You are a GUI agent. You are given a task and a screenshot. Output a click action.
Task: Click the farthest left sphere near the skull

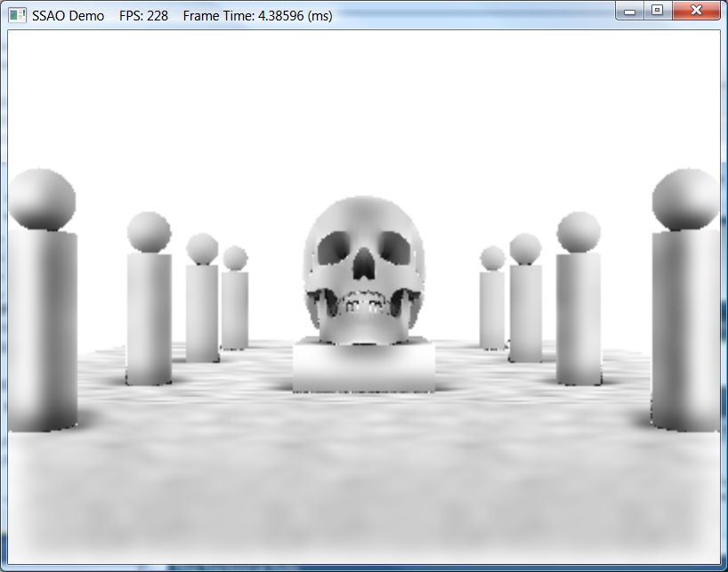(x=235, y=258)
